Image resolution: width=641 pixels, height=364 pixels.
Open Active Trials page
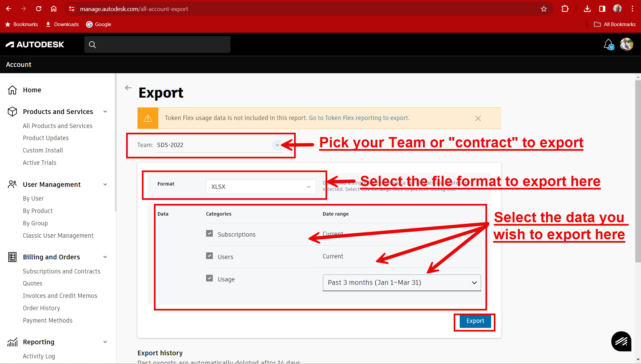pyautogui.click(x=39, y=163)
